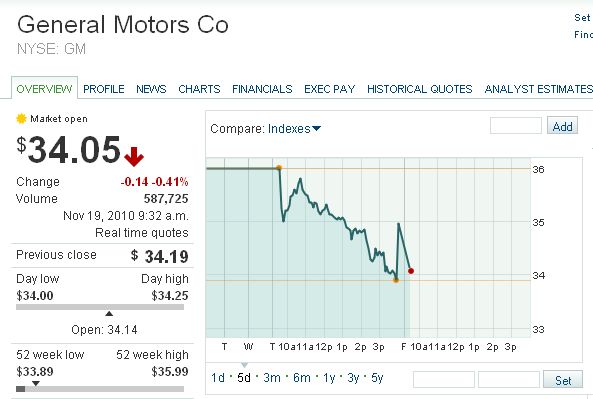View the Exec Pay tab

click(329, 89)
